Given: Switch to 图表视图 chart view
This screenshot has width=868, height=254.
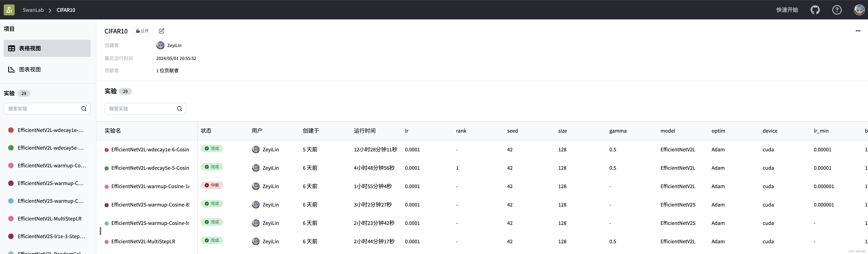Looking at the screenshot, I should pos(30,69).
